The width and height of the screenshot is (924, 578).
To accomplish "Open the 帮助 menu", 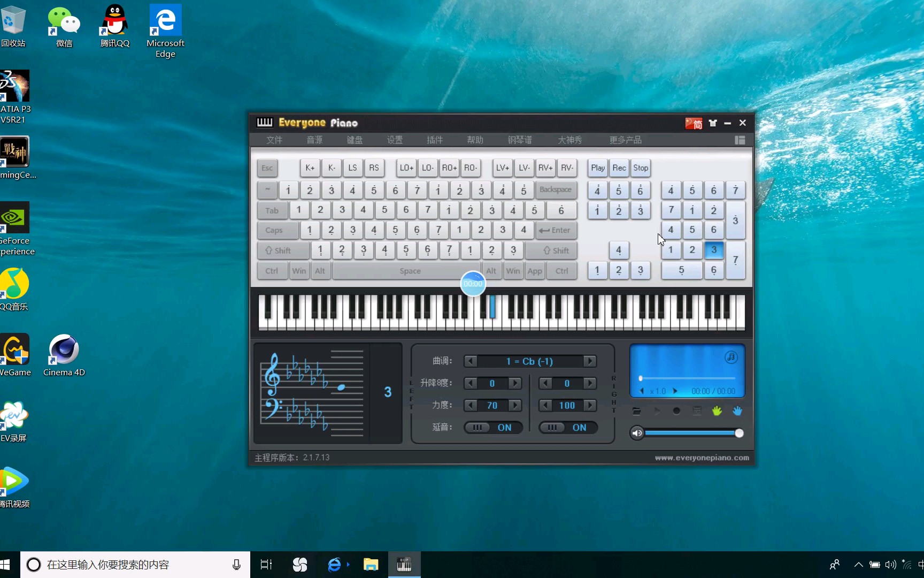I will pos(475,140).
